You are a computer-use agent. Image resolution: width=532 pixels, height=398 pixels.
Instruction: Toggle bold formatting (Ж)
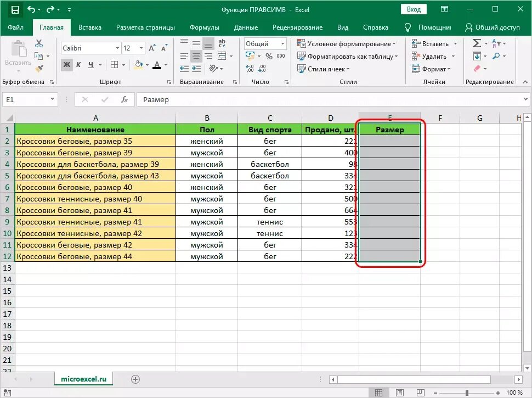(x=67, y=65)
